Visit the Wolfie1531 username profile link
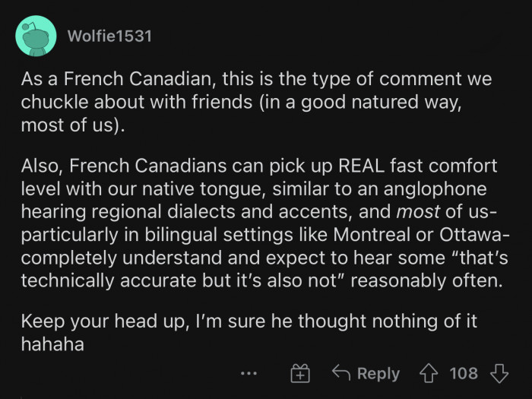 pyautogui.click(x=109, y=36)
